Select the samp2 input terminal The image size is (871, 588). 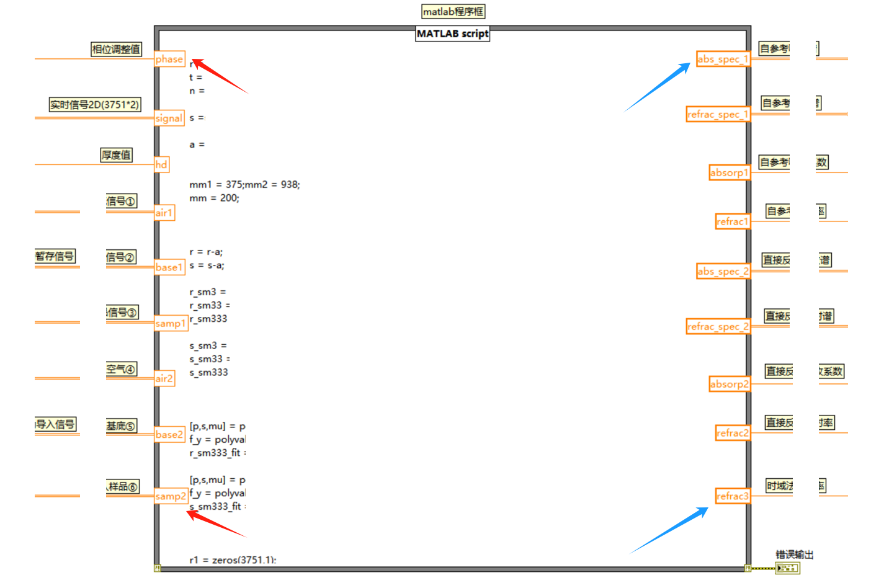coord(171,496)
